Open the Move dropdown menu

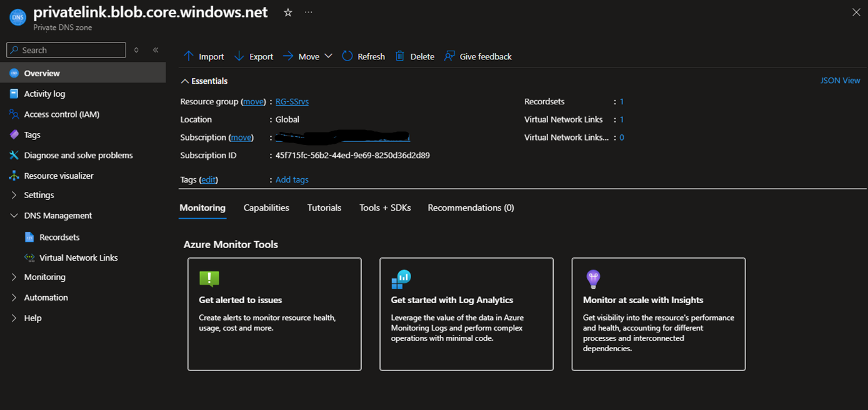coord(328,56)
